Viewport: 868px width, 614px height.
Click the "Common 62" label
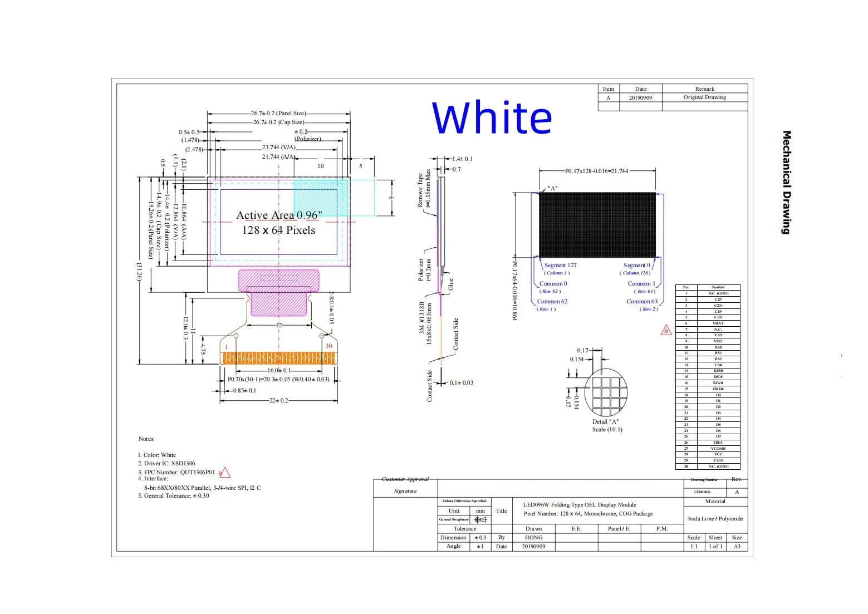click(x=552, y=301)
